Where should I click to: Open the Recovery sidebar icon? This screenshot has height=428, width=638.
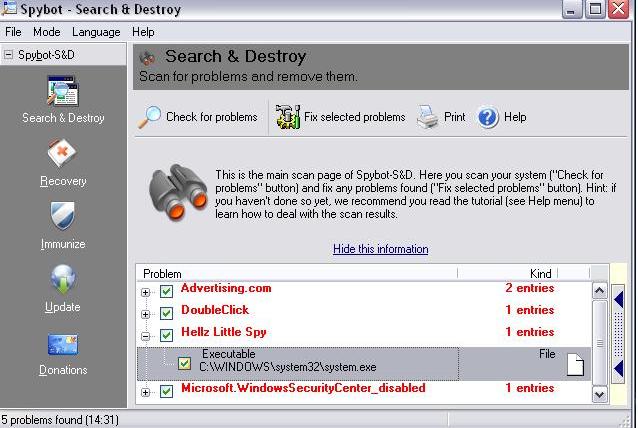tap(61, 153)
